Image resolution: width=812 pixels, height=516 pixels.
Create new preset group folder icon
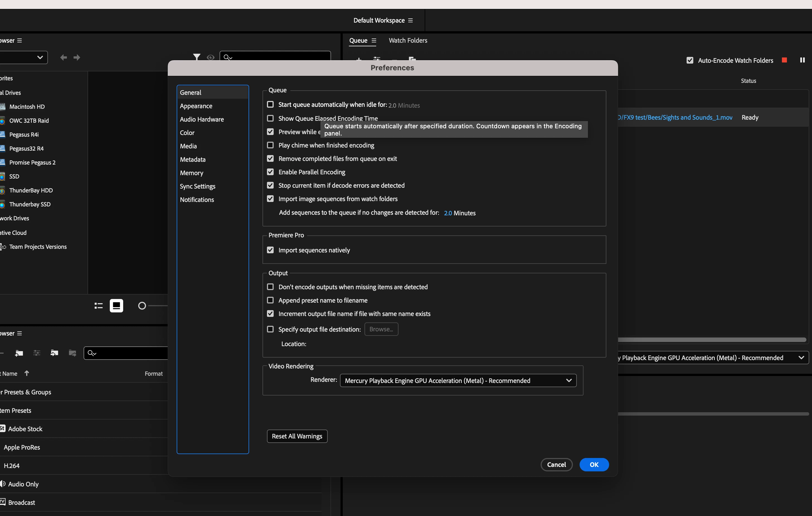(x=19, y=353)
